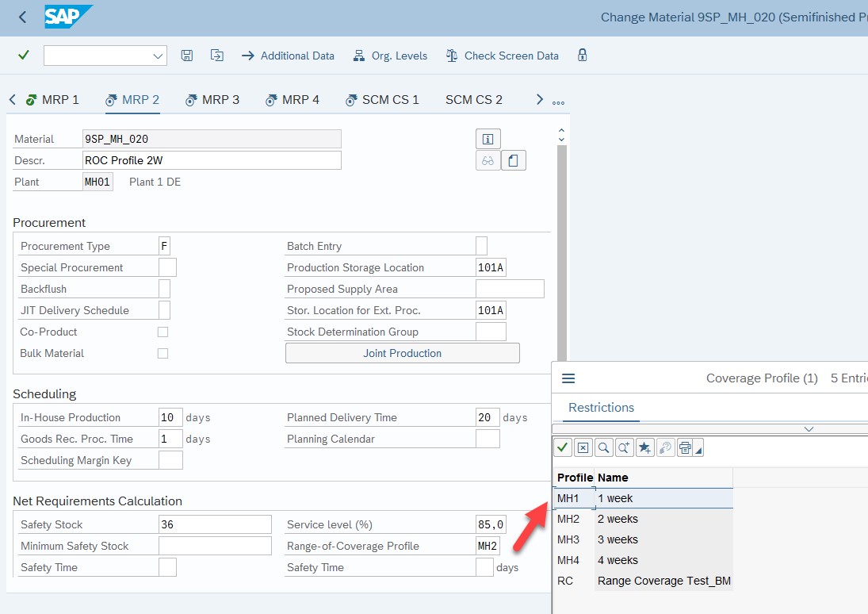The height and width of the screenshot is (614, 868).
Task: Click the Additional Data icon
Action: 288,56
